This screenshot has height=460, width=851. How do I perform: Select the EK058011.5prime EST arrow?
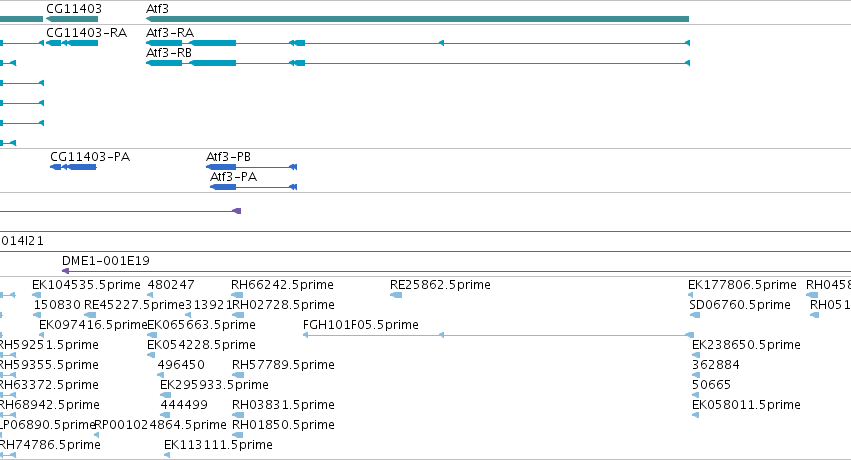click(695, 416)
